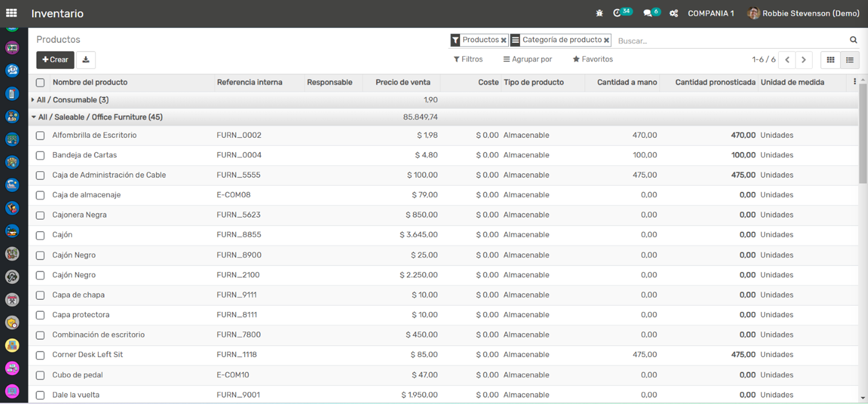Open the chat messages icon with 6 badge
This screenshot has width=868, height=404.
648,13
